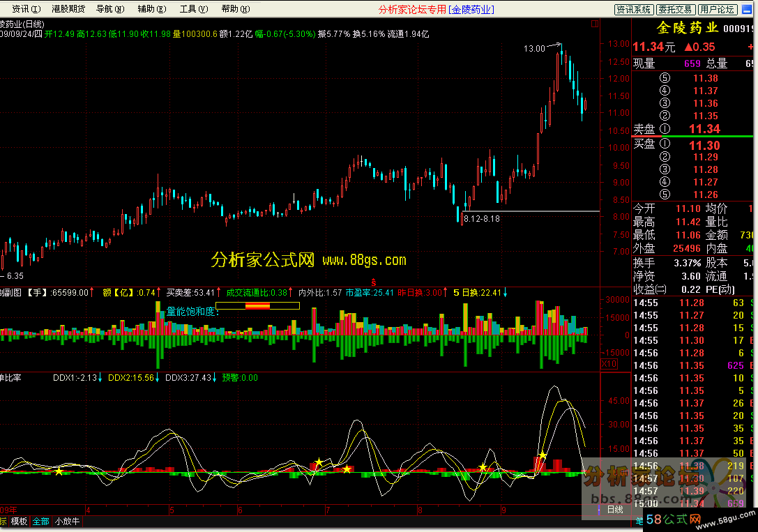
Task: Click the red up-triangle beside 0.35
Action: 688,47
